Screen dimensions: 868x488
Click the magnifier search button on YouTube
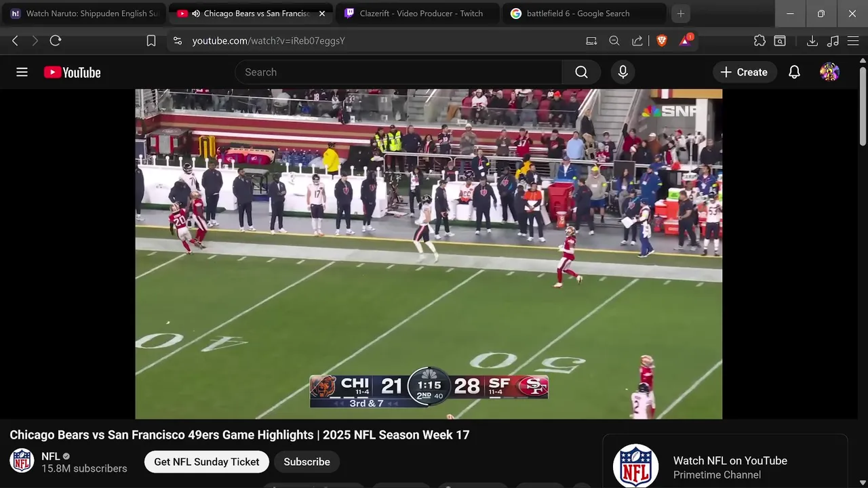tap(581, 72)
